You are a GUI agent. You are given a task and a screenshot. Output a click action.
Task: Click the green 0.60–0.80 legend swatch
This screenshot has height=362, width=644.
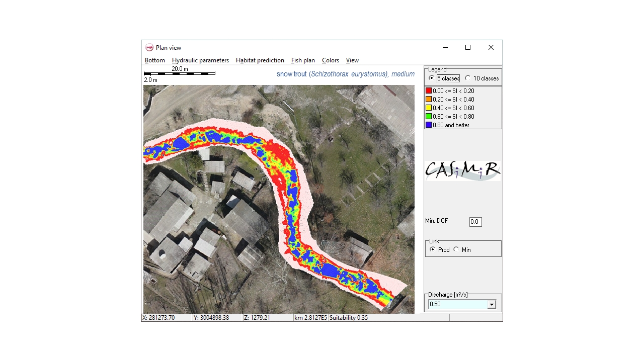pyautogui.click(x=429, y=117)
